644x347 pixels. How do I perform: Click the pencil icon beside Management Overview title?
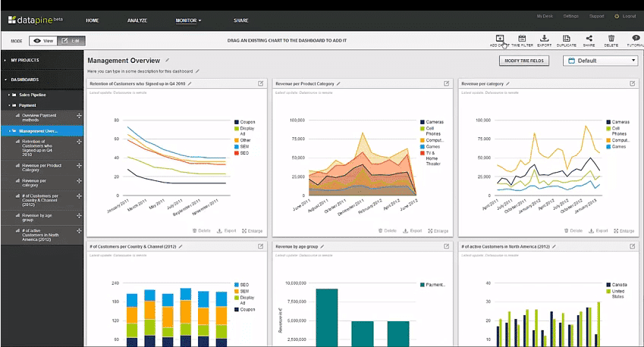pos(168,60)
